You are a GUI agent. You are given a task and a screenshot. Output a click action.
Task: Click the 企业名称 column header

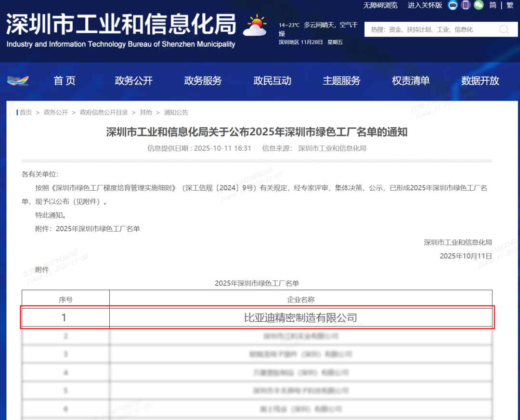[301, 300]
